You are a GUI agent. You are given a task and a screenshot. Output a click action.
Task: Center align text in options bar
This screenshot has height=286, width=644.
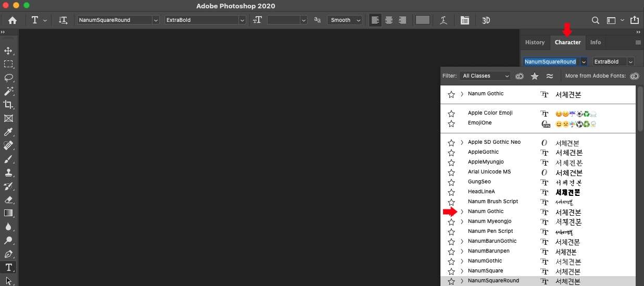(389, 20)
